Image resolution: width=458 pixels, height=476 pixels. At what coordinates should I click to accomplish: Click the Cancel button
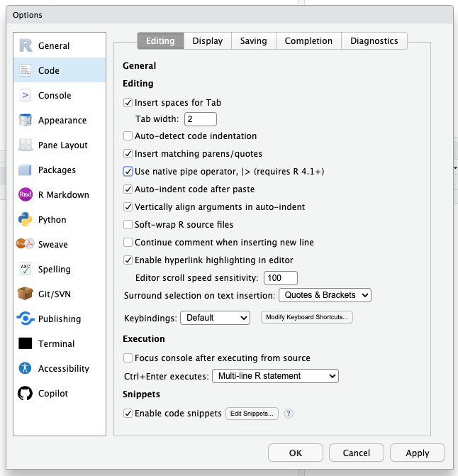pos(357,453)
